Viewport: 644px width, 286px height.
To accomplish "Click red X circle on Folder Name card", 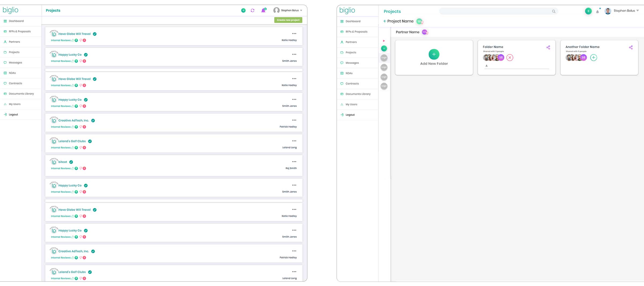I will tap(510, 58).
